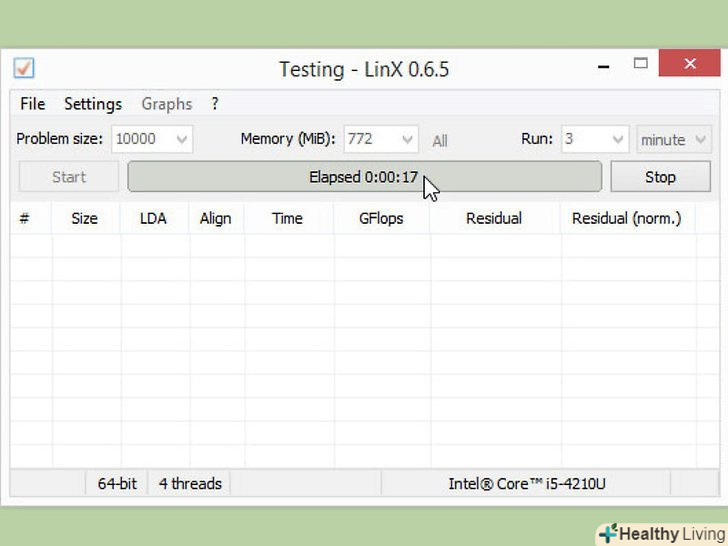
Task: Click the All memory button
Action: (x=440, y=140)
